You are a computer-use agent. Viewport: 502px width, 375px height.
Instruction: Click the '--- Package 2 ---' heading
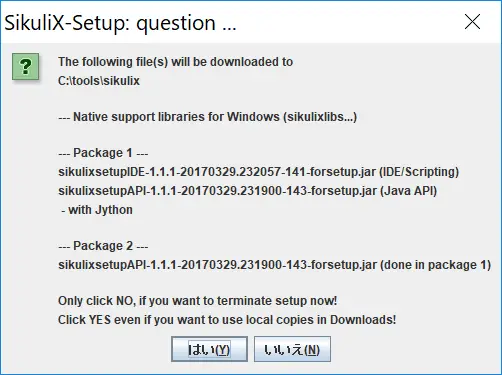(x=103, y=246)
